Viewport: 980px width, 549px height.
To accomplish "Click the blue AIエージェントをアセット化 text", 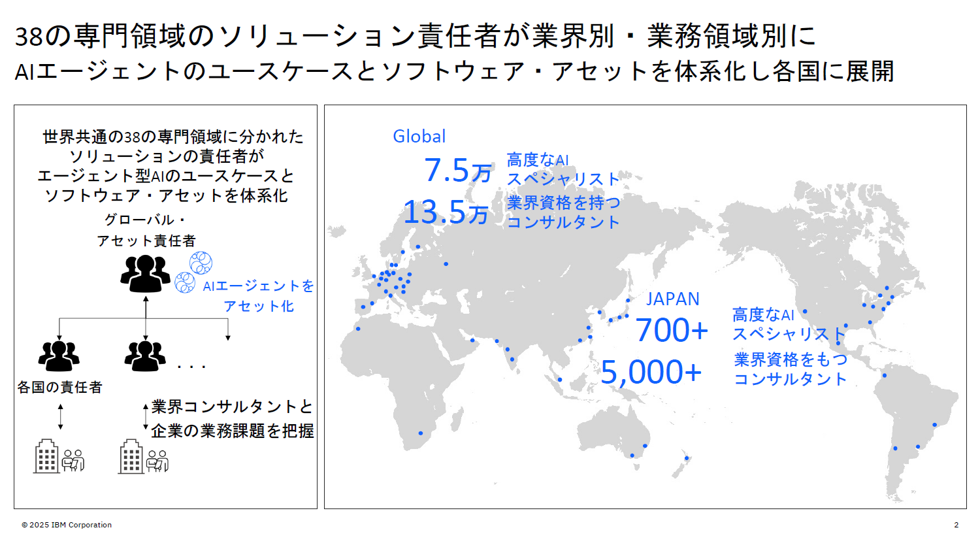I will click(259, 295).
